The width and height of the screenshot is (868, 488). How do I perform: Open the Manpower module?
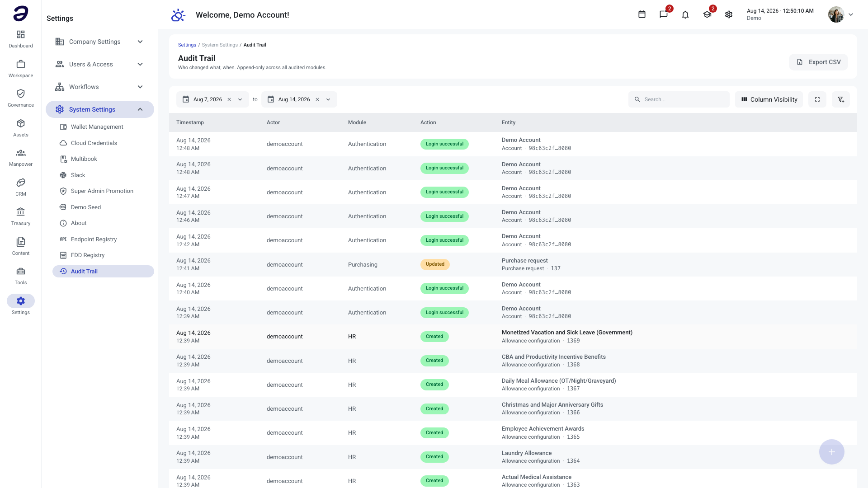pyautogui.click(x=21, y=158)
